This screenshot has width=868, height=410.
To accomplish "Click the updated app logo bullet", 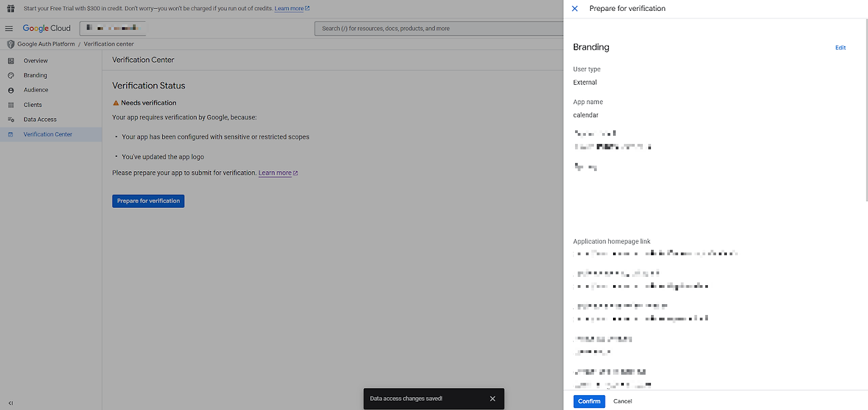I will [163, 157].
